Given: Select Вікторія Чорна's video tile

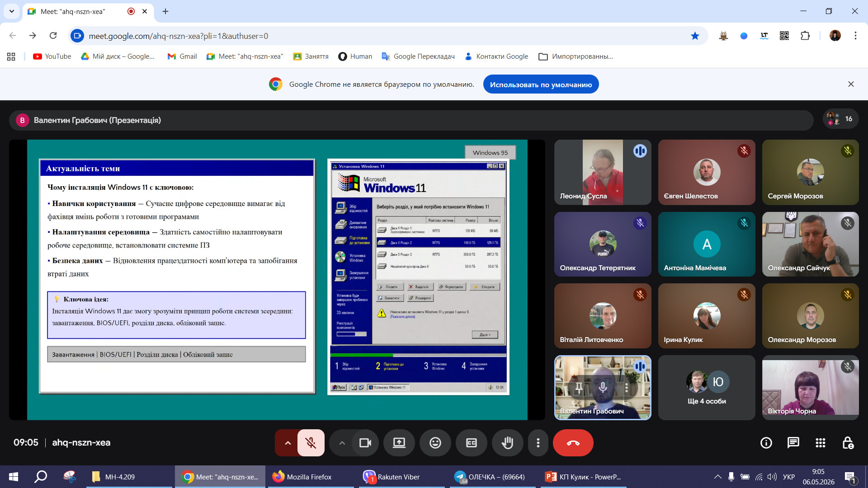Looking at the screenshot, I should [x=810, y=388].
